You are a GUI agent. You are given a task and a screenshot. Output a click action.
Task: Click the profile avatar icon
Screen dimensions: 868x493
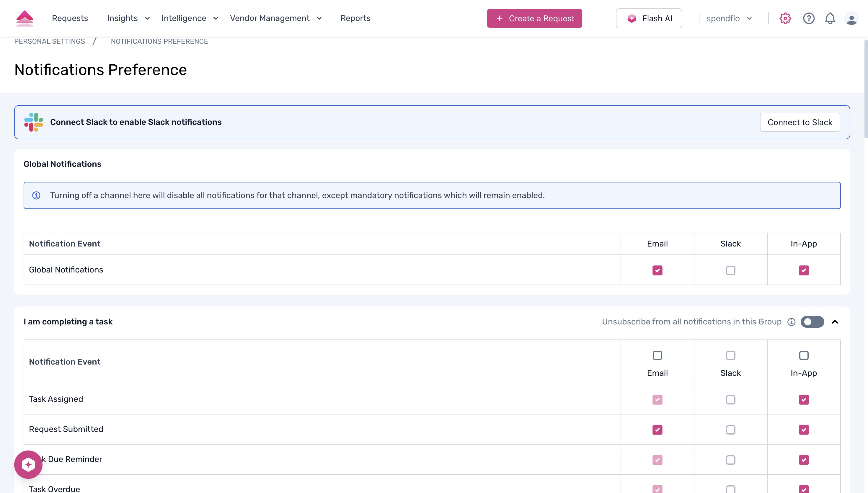tap(852, 19)
